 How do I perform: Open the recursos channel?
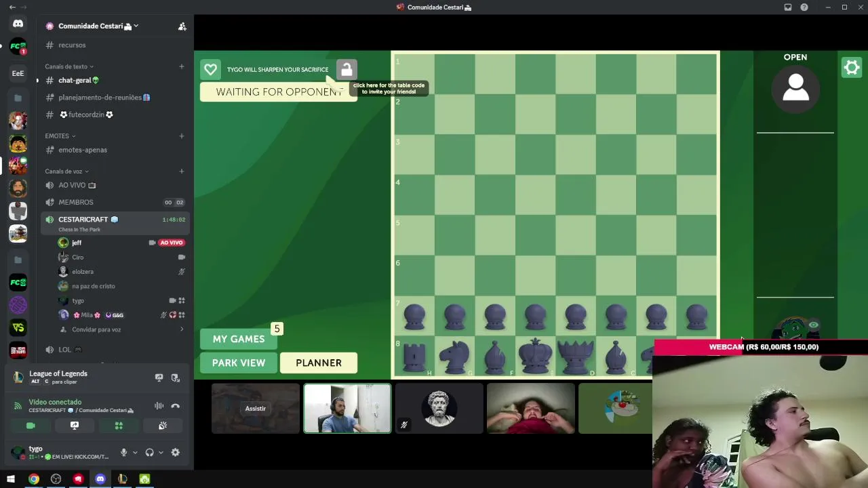115,45
